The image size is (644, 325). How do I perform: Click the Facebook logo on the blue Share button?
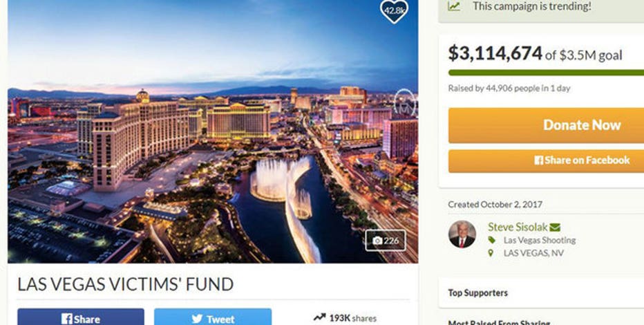click(67, 319)
